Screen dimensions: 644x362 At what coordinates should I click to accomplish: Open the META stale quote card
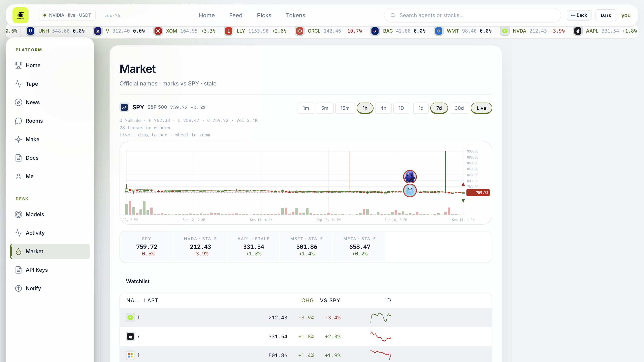click(359, 247)
